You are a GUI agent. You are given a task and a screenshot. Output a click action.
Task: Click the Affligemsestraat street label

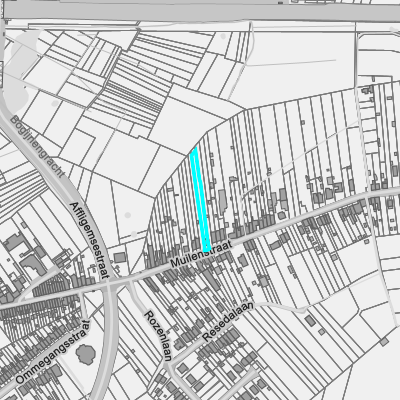click(x=90, y=241)
